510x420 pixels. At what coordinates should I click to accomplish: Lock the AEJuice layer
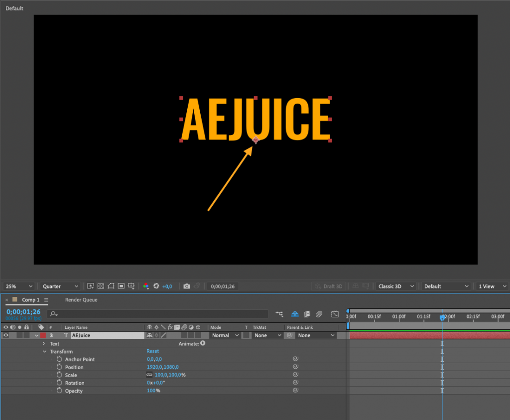click(x=25, y=335)
